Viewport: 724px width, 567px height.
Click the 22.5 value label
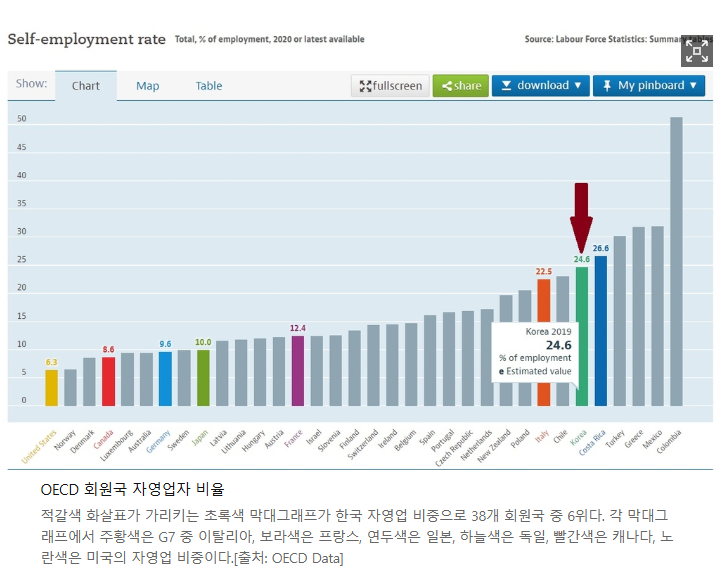click(544, 271)
